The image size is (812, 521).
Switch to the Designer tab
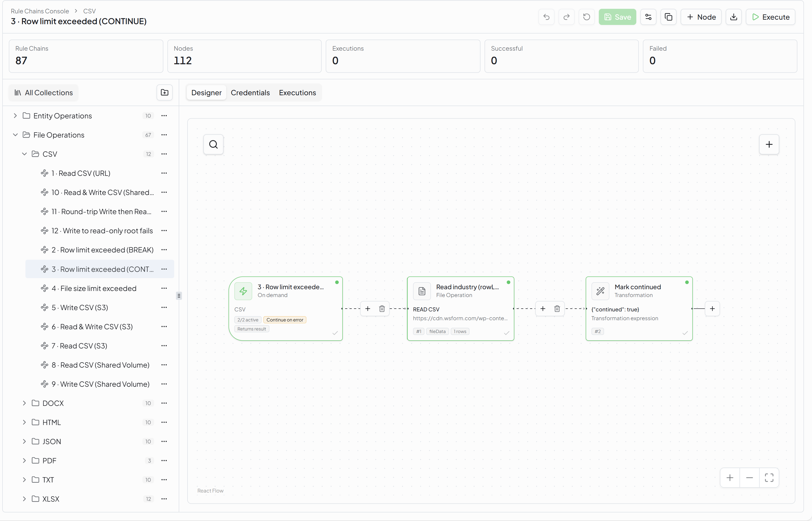click(206, 93)
